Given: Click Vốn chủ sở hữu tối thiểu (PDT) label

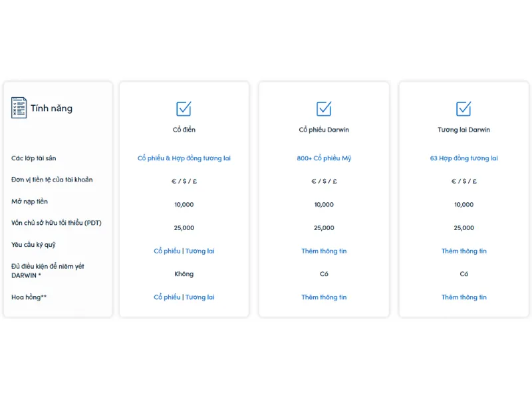Looking at the screenshot, I should tap(57, 223).
